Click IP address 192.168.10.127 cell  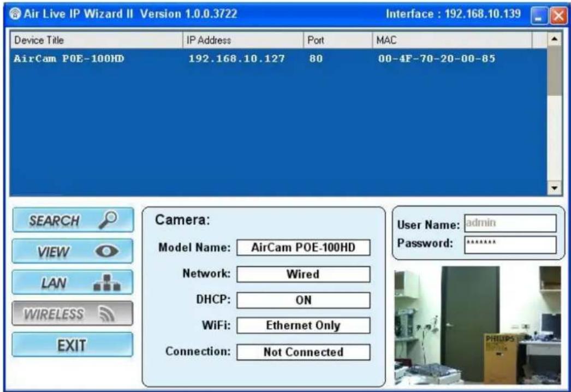(x=237, y=58)
